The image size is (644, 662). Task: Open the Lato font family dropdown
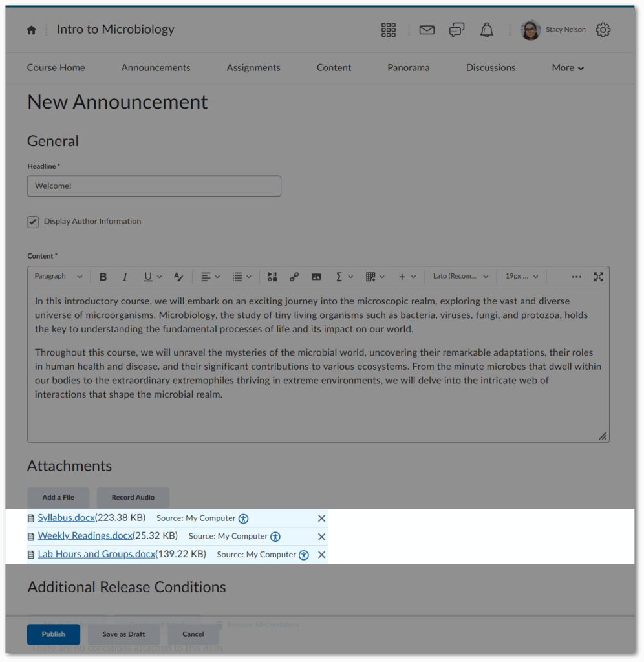460,276
